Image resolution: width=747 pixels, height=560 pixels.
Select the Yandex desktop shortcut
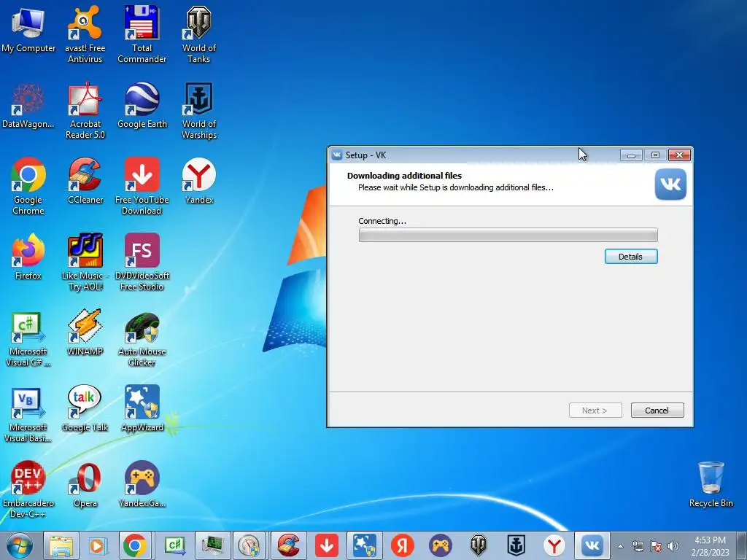tap(198, 181)
